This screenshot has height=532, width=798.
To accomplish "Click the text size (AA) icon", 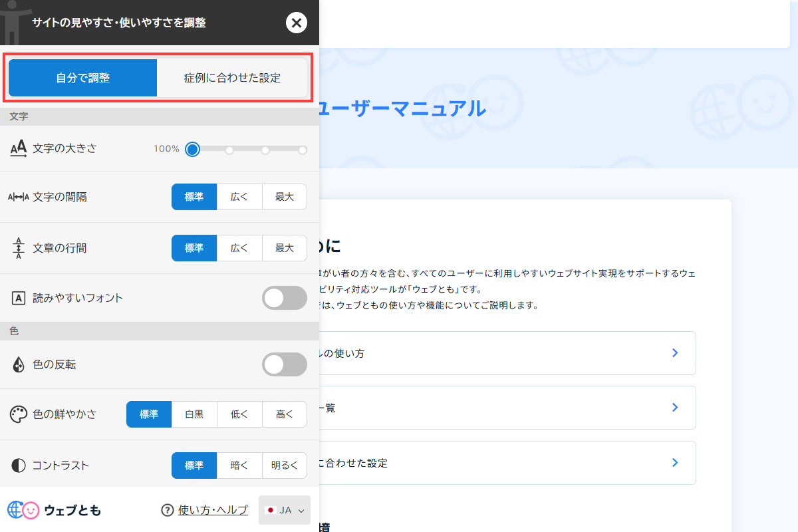I will [x=18, y=148].
